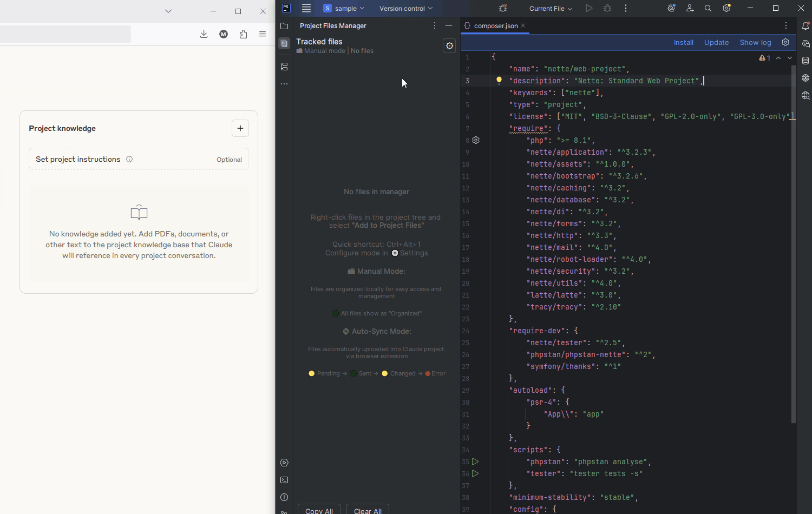Go to previous highlighted problem arrow
This screenshot has width=812, height=514.
pos(778,58)
